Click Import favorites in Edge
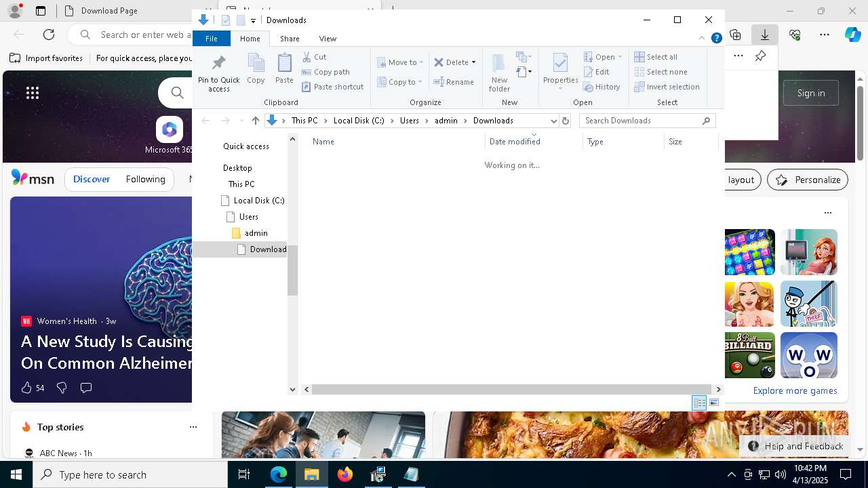The height and width of the screenshot is (488, 868). tap(46, 58)
